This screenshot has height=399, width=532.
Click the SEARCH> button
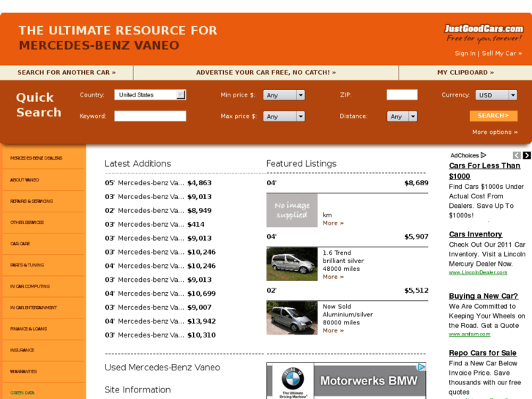pos(493,116)
